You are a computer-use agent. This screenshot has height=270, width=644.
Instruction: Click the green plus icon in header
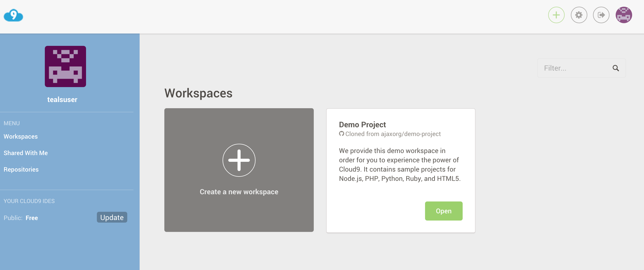tap(556, 15)
